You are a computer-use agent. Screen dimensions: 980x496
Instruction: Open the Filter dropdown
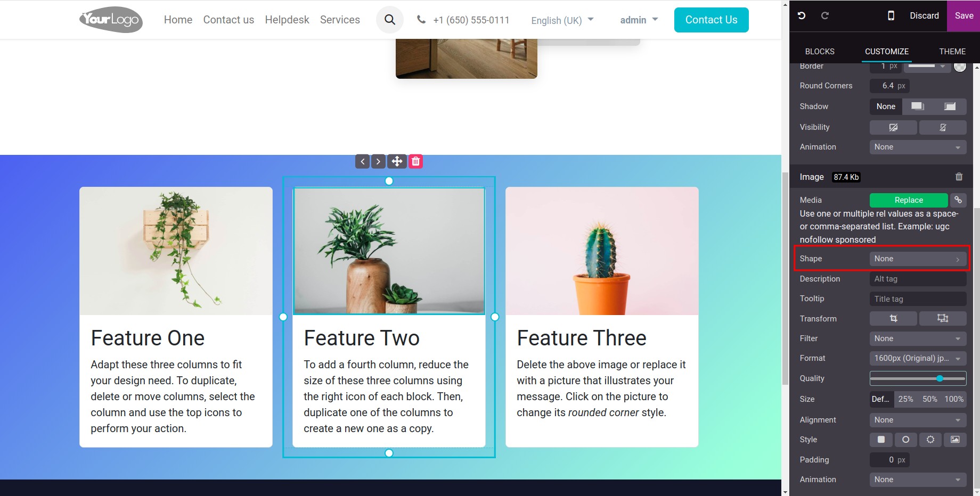click(918, 338)
